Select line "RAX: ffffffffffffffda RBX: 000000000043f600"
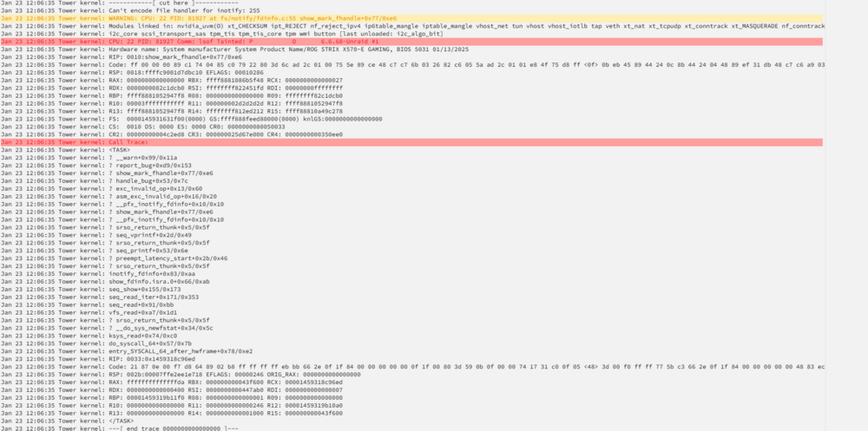 [x=172, y=382]
